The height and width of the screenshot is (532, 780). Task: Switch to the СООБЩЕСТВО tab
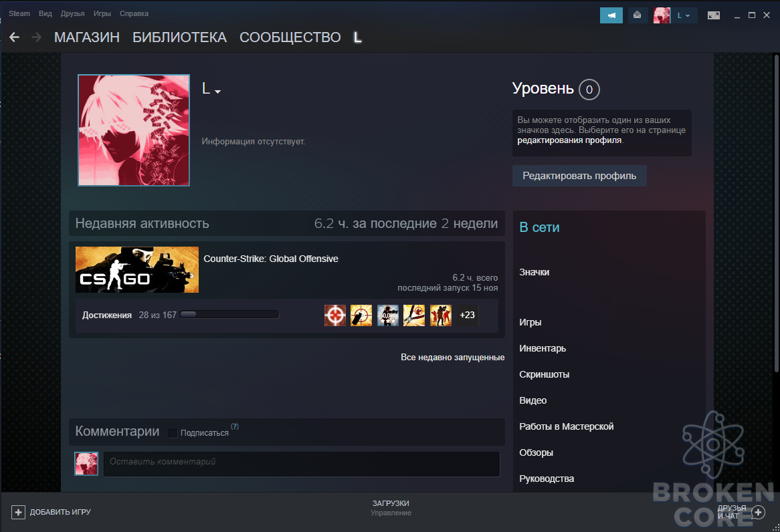(290, 37)
